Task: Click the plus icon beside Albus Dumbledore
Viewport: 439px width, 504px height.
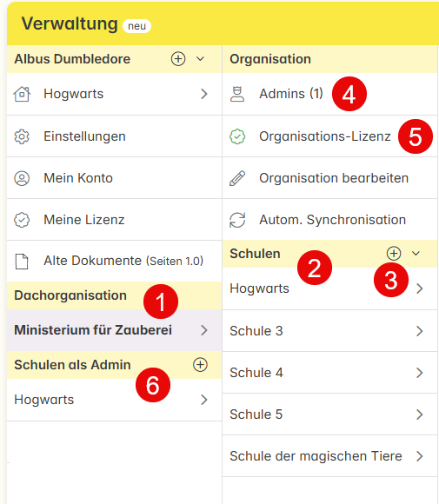Action: tap(178, 59)
